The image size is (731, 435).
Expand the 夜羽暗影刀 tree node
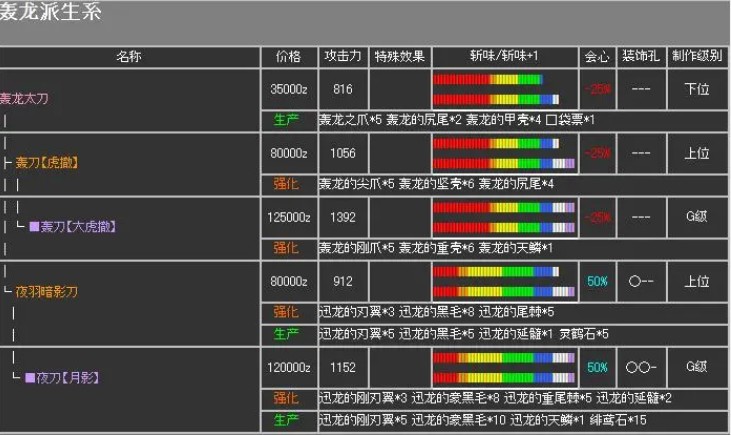46,292
